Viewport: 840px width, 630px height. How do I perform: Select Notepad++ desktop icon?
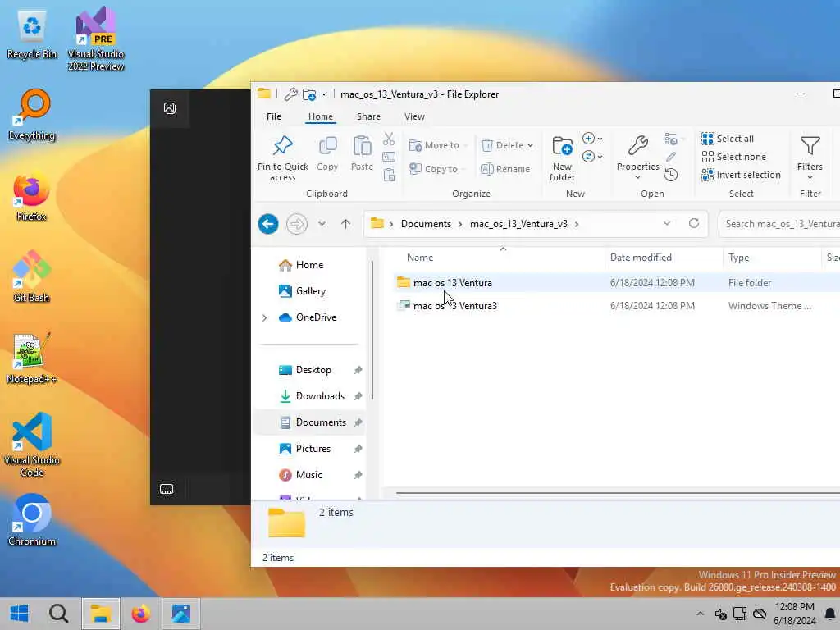(31, 358)
